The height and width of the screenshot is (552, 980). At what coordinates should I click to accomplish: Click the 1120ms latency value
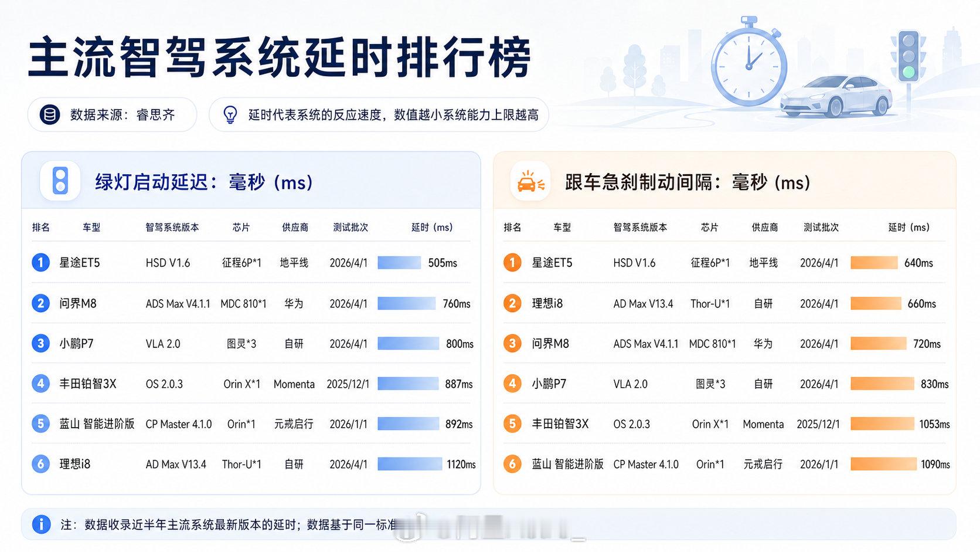[x=461, y=465]
